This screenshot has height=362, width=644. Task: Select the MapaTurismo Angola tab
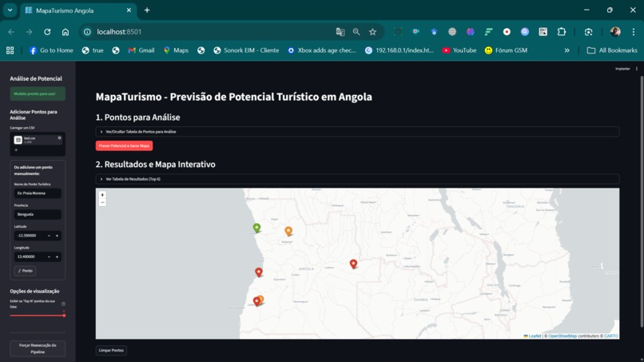coord(78,10)
